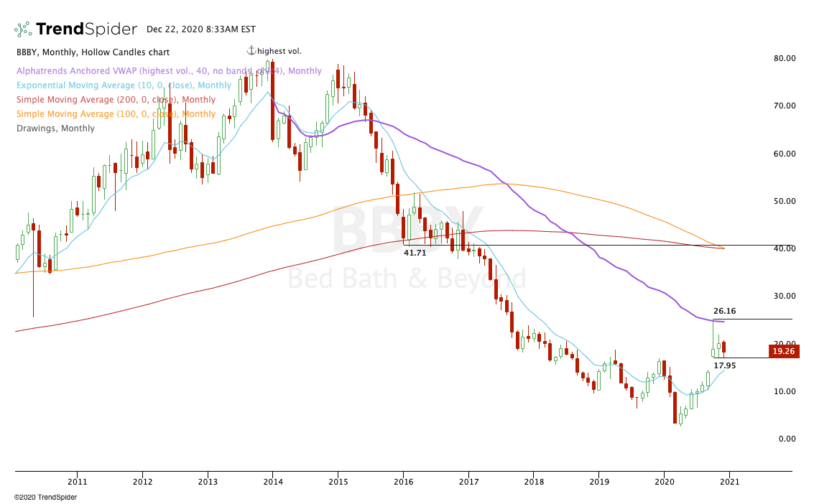Click the 2014 year axis label
This screenshot has width=814, height=504.
(273, 482)
